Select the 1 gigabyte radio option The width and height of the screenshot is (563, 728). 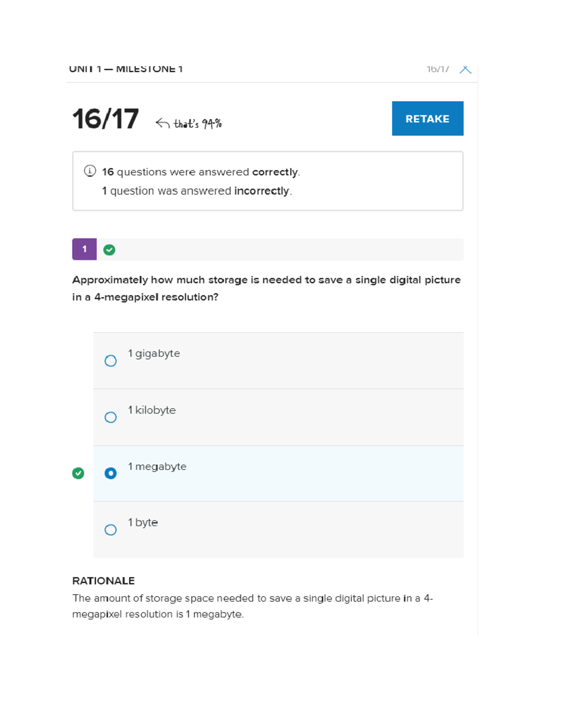click(x=110, y=360)
